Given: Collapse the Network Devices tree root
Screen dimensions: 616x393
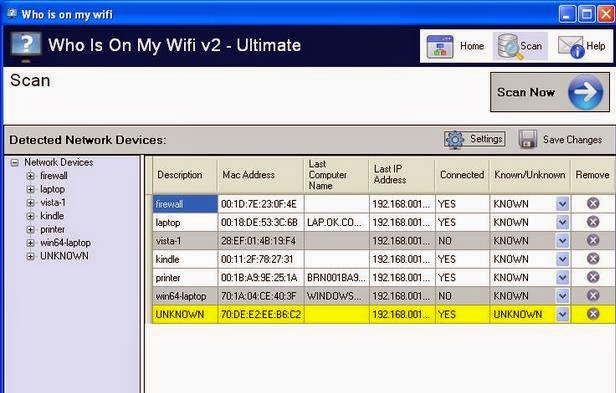Looking at the screenshot, I should tap(15, 163).
